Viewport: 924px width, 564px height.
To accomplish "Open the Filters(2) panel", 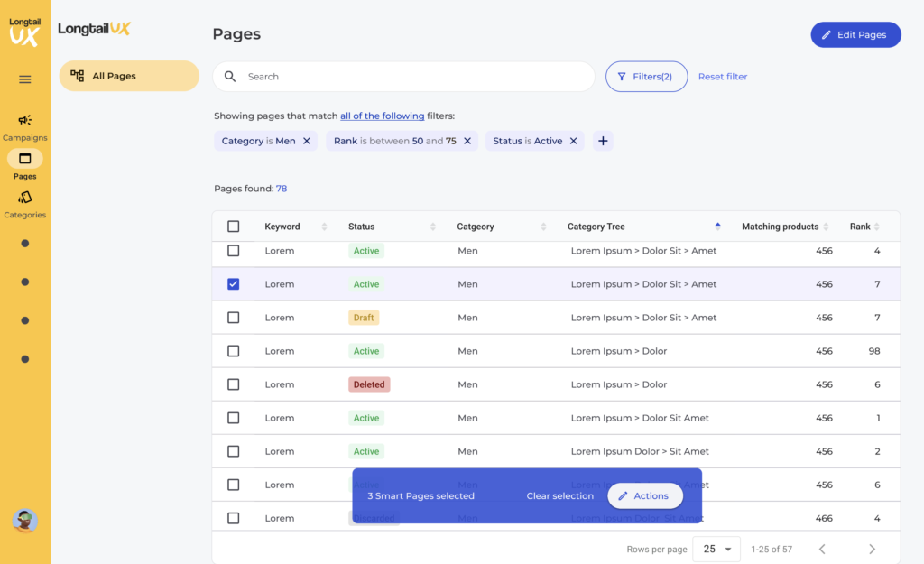I will [x=646, y=77].
